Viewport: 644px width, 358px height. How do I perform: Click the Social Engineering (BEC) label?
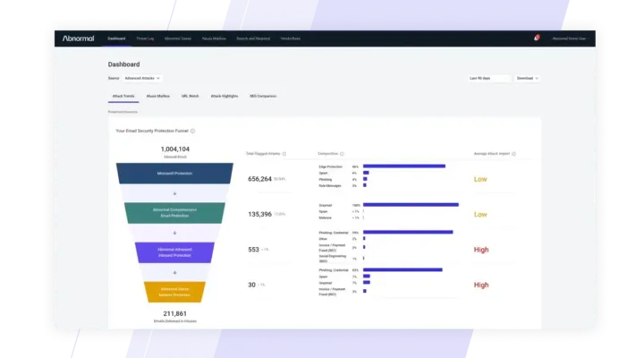pos(332,259)
